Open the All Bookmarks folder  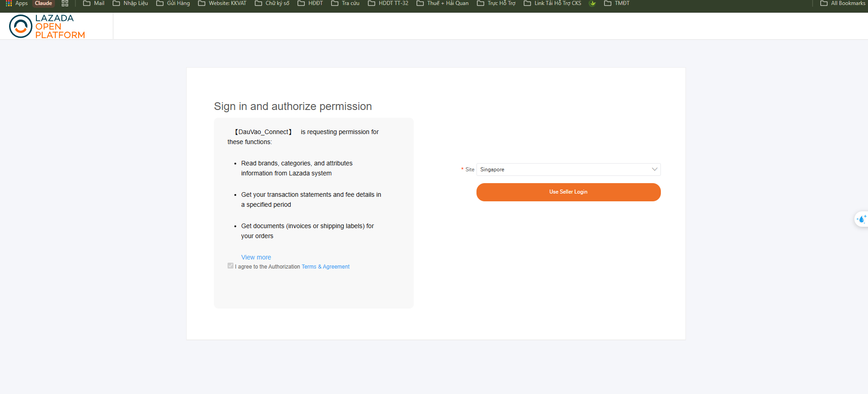843,3
